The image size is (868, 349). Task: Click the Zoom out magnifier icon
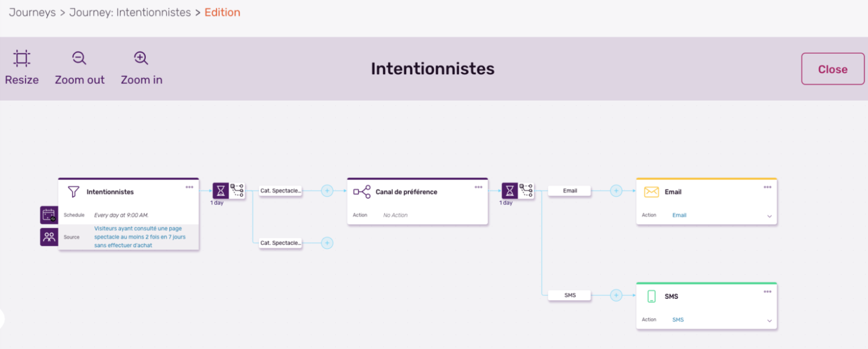pyautogui.click(x=79, y=58)
